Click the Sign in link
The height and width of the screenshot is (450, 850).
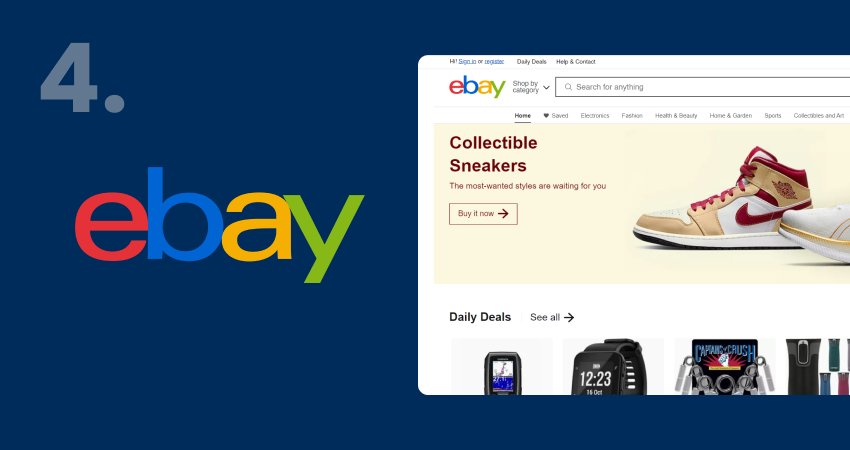pyautogui.click(x=467, y=62)
